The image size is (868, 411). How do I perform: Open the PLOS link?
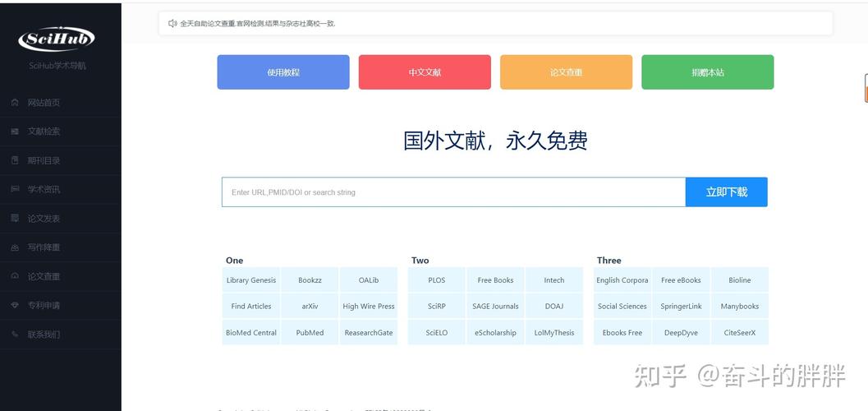437,280
